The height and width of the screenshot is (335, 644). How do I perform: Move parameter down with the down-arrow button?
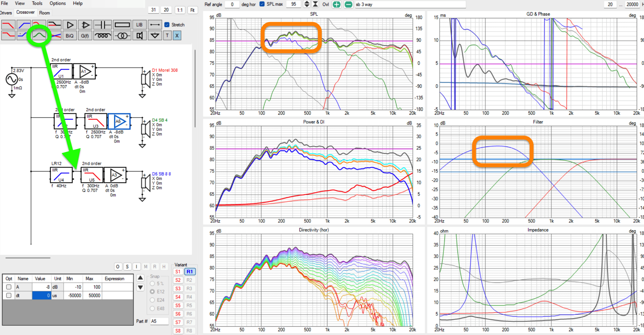140,287
